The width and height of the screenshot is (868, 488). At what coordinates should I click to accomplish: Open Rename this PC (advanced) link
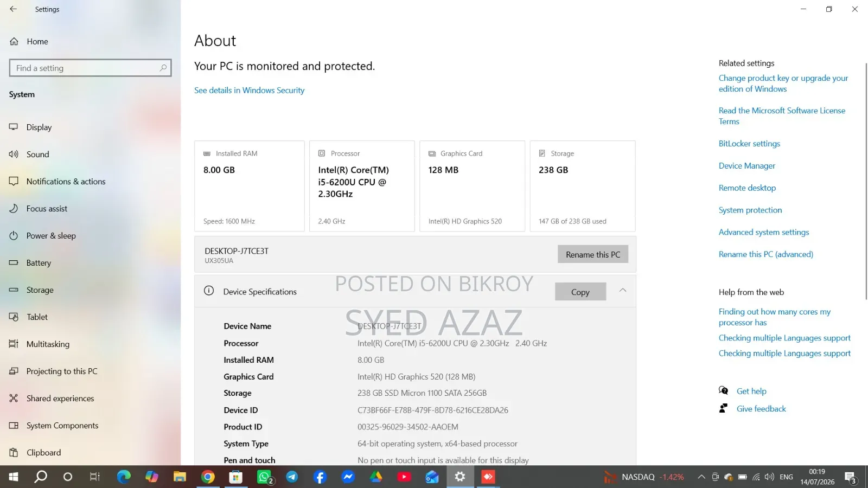[766, 254]
